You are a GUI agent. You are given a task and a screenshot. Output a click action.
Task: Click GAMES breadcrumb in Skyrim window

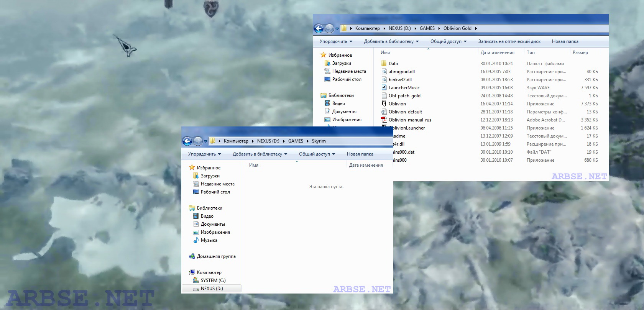(x=296, y=141)
